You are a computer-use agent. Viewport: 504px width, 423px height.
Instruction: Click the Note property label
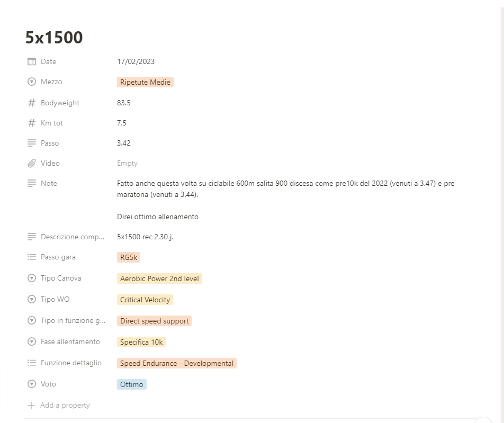coord(49,183)
